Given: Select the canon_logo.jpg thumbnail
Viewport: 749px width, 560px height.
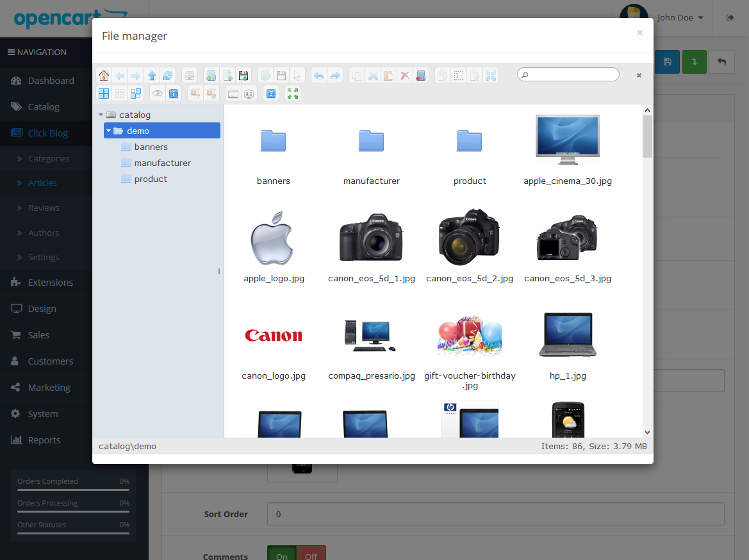Looking at the screenshot, I should pyautogui.click(x=274, y=335).
